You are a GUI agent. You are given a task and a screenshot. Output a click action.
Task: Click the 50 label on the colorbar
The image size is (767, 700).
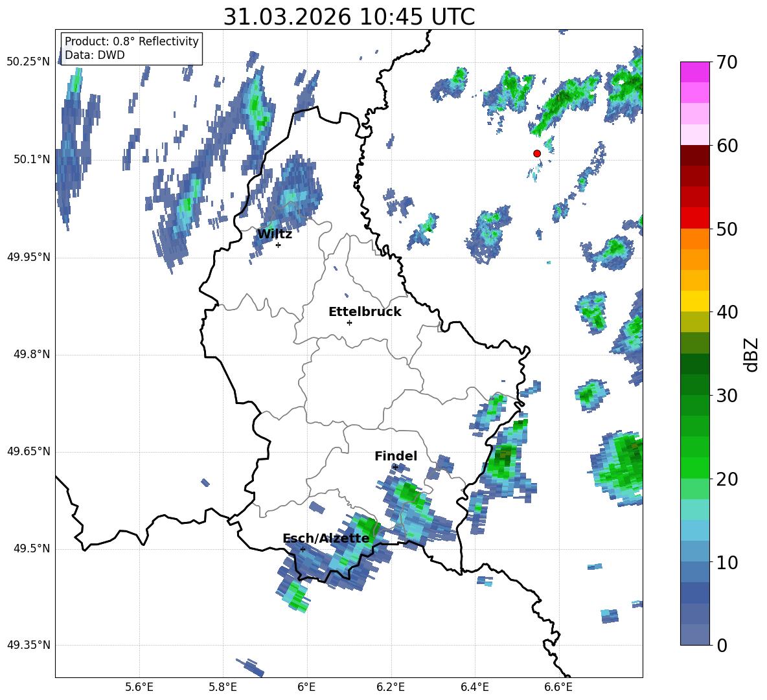coord(727,229)
